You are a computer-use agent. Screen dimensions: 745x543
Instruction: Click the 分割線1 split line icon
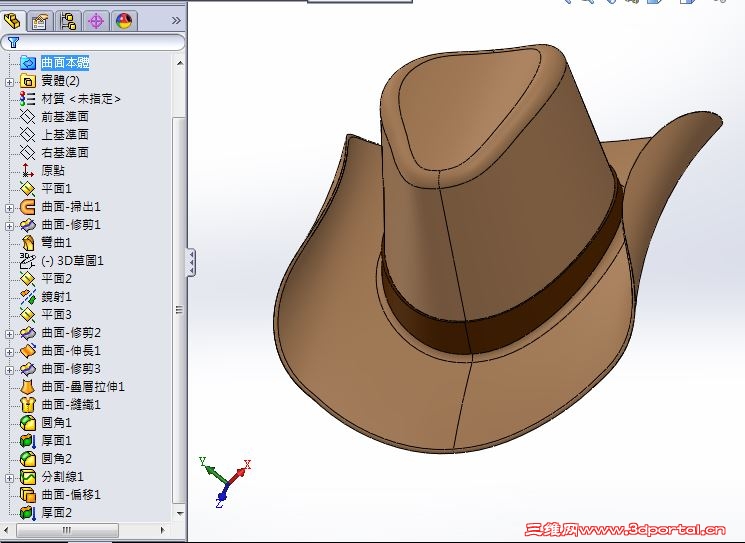pyautogui.click(x=28, y=476)
